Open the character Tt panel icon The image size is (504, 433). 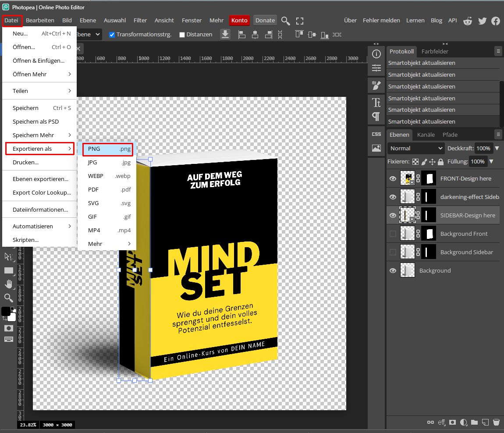376,102
